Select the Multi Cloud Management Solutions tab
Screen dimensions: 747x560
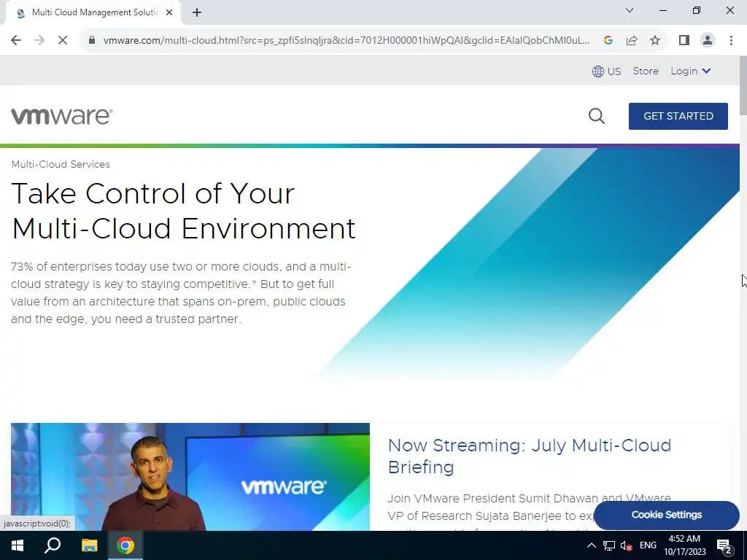point(93,13)
